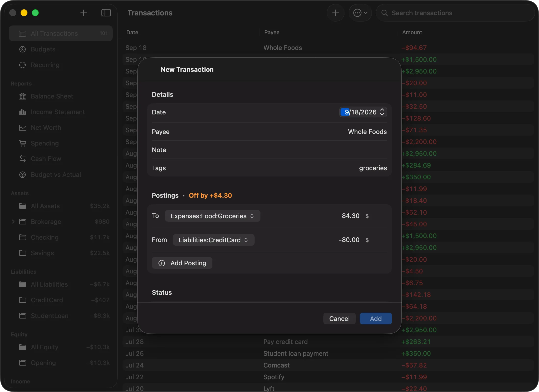Screen dimensions: 539x392
Task: Click the -80.00 amount field
Action: pos(349,240)
